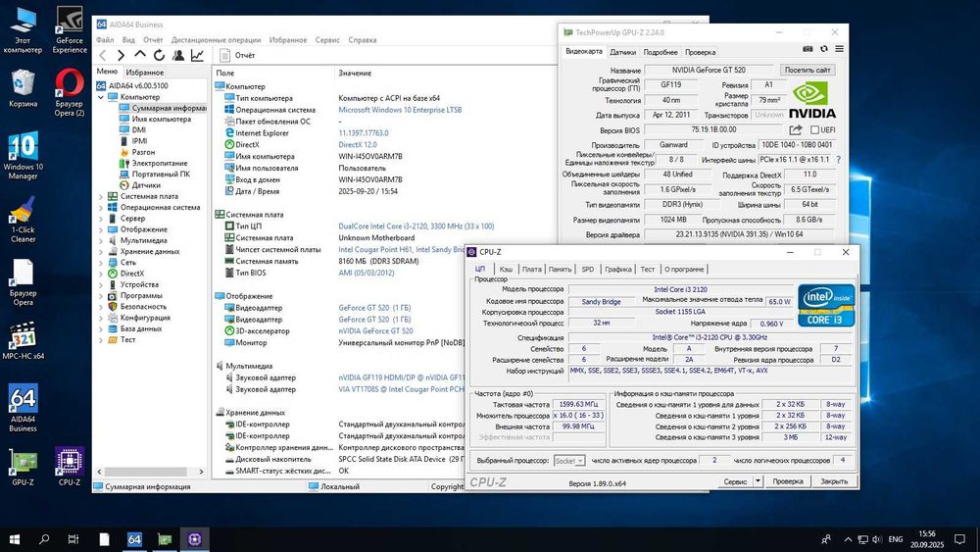
Task: Open Корзина recycle bin icon
Action: click(24, 88)
